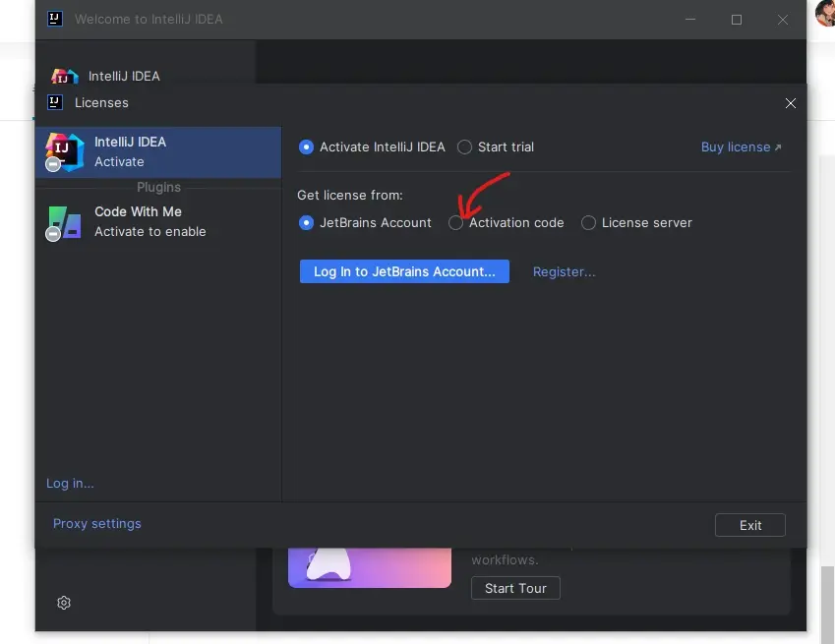835x644 pixels.
Task: Click Log In to JetBrains Account button
Action: tap(404, 271)
